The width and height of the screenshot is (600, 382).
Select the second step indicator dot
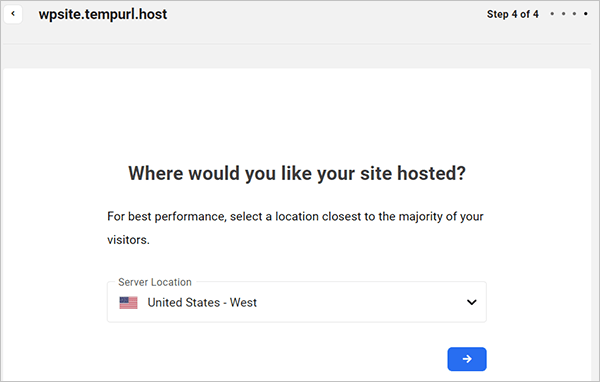(563, 14)
